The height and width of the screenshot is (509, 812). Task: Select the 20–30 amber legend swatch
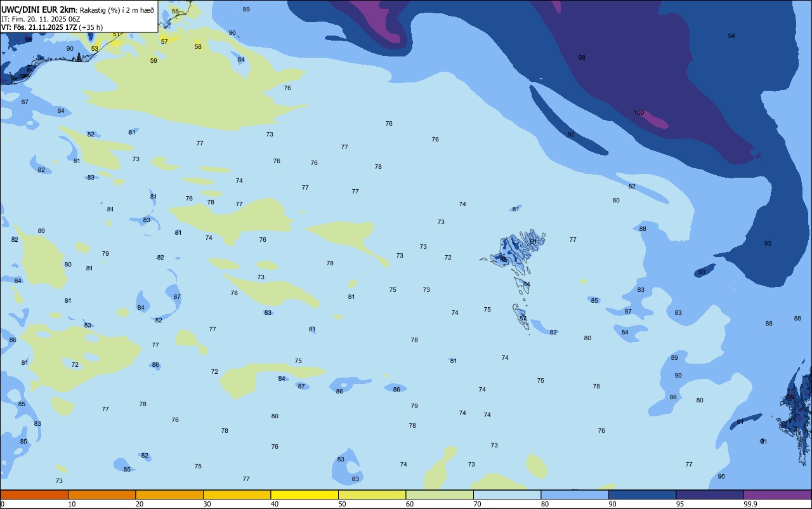point(169,494)
